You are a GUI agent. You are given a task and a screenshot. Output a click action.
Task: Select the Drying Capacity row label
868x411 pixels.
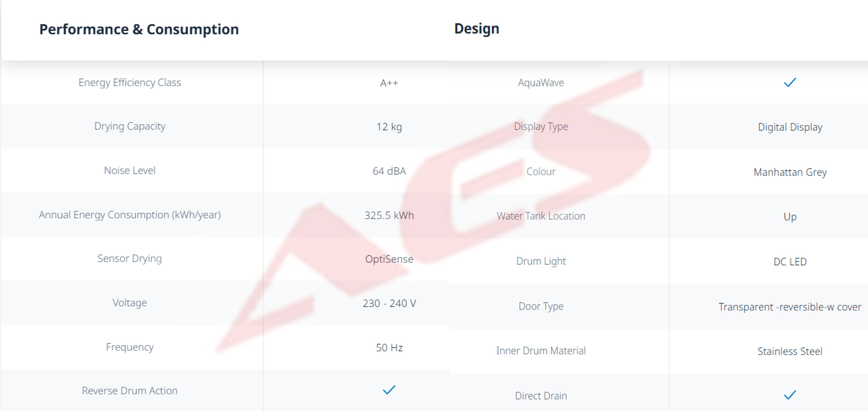(x=130, y=126)
